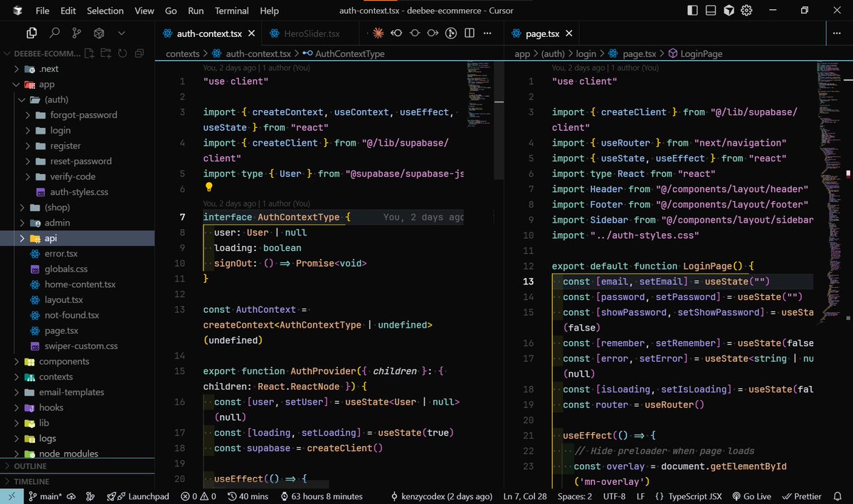Open the Terminal menu
The width and height of the screenshot is (853, 504).
[x=232, y=11]
